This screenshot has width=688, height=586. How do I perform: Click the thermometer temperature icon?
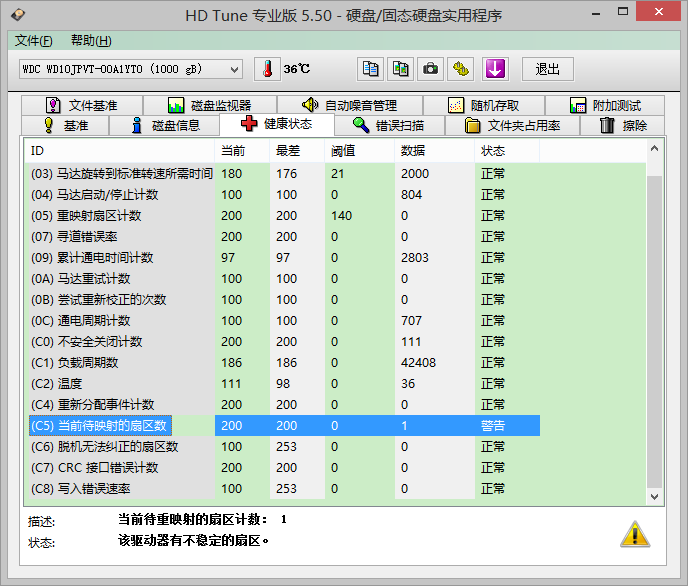(267, 69)
